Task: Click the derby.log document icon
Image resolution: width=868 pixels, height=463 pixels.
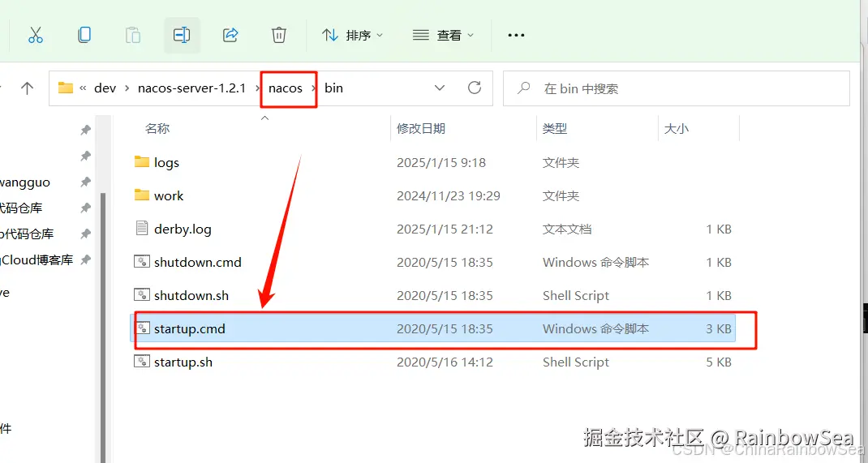Action: [x=142, y=228]
